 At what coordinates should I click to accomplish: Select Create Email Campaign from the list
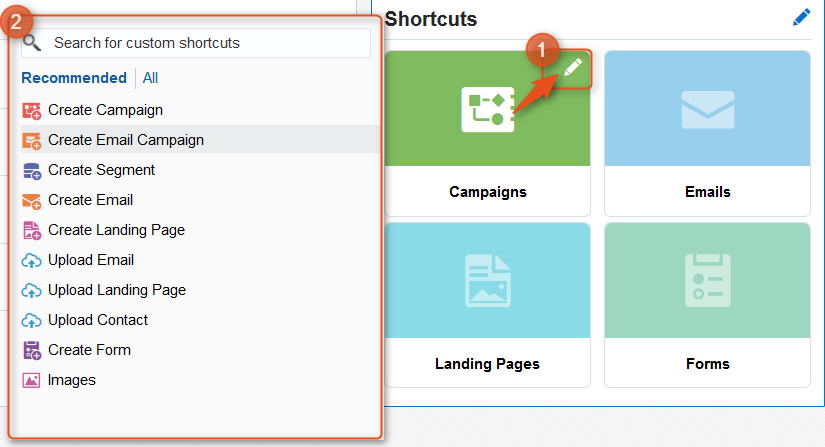tap(125, 140)
